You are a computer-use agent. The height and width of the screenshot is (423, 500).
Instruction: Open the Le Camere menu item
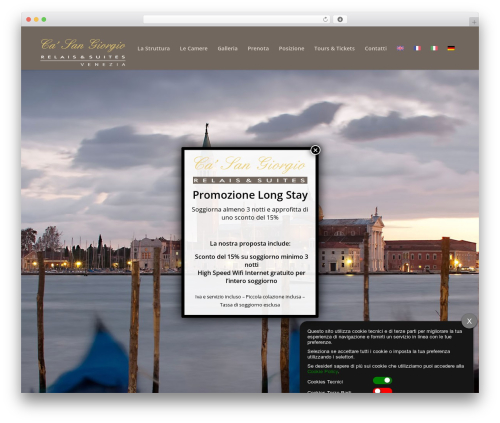tap(194, 49)
